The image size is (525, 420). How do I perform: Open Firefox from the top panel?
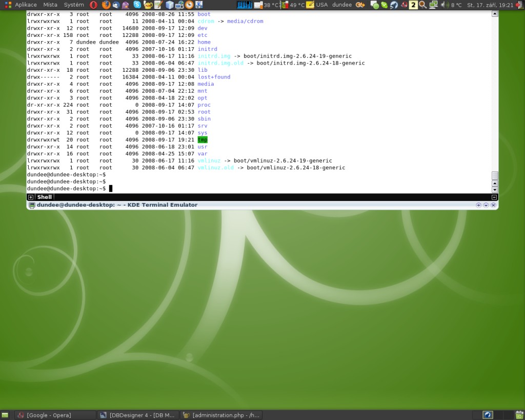pos(106,5)
